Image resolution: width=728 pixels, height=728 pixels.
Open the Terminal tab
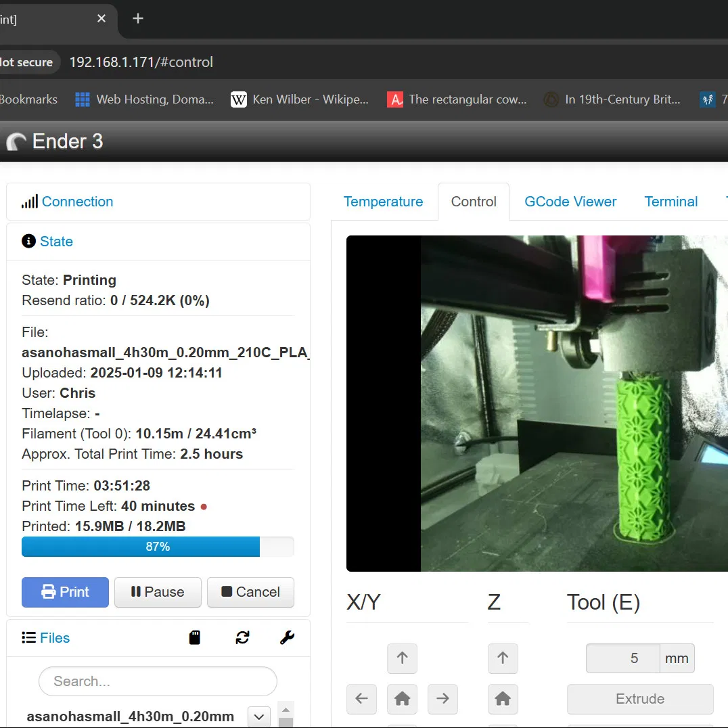click(x=671, y=202)
